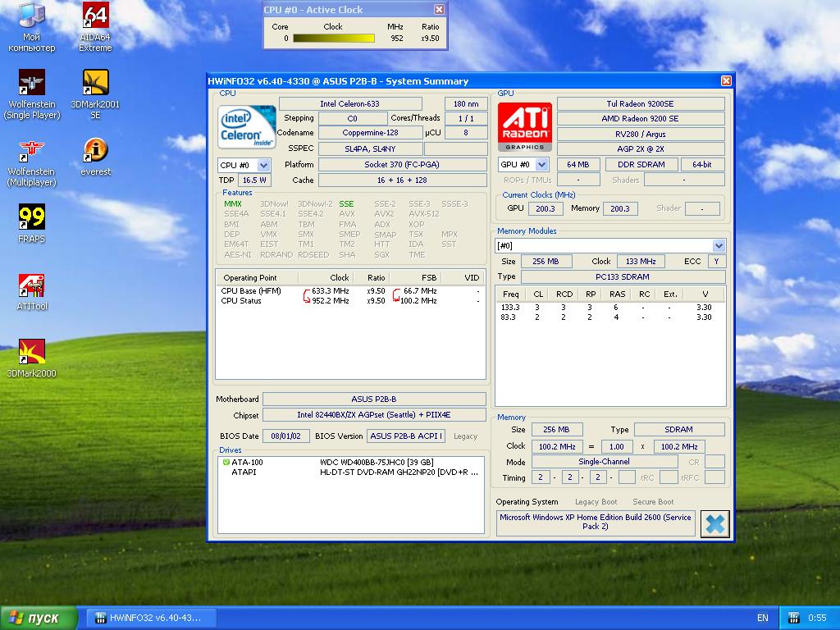Screen dimensions: 840x630
Task: Click the ASUS P2B-B motherboard field
Action: [374, 399]
